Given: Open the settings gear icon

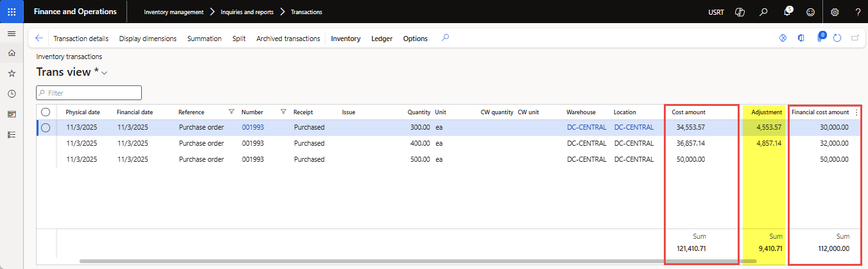Looking at the screenshot, I should tap(835, 12).
